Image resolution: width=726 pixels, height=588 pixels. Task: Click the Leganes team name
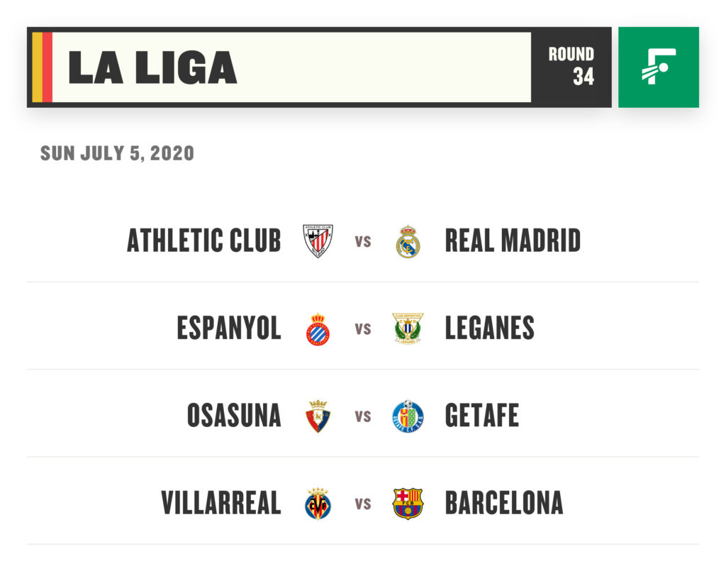pyautogui.click(x=489, y=328)
